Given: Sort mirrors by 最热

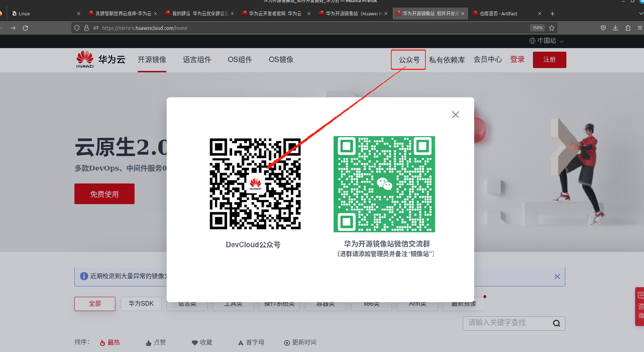Looking at the screenshot, I should (110, 342).
